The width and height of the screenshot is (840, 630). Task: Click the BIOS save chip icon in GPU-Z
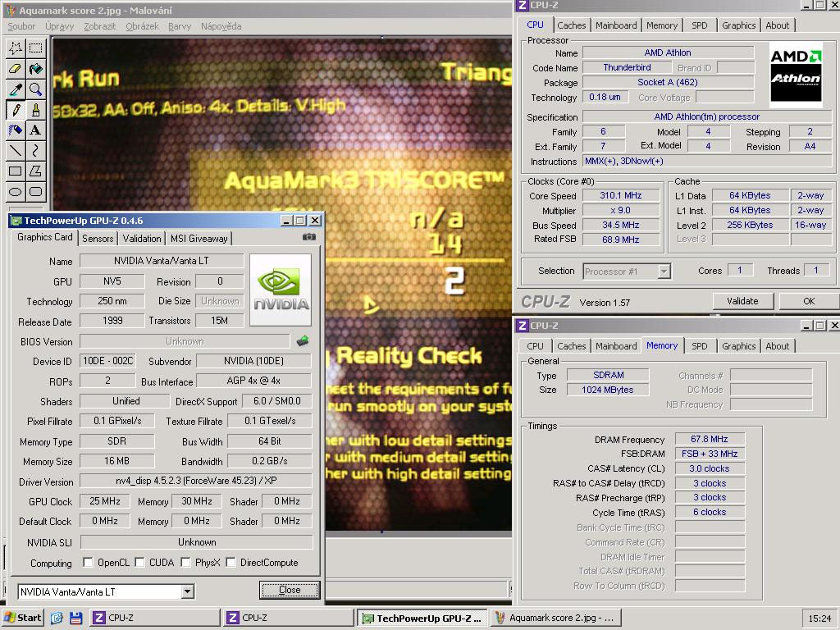coord(303,340)
